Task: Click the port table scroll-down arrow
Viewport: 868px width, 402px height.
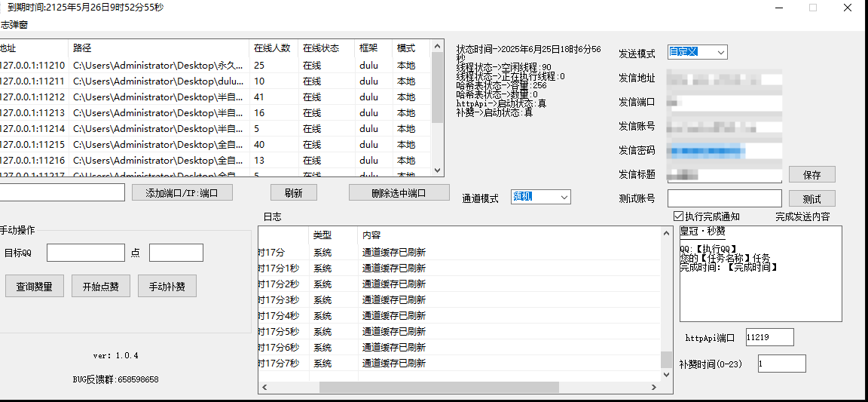Action: point(437,170)
